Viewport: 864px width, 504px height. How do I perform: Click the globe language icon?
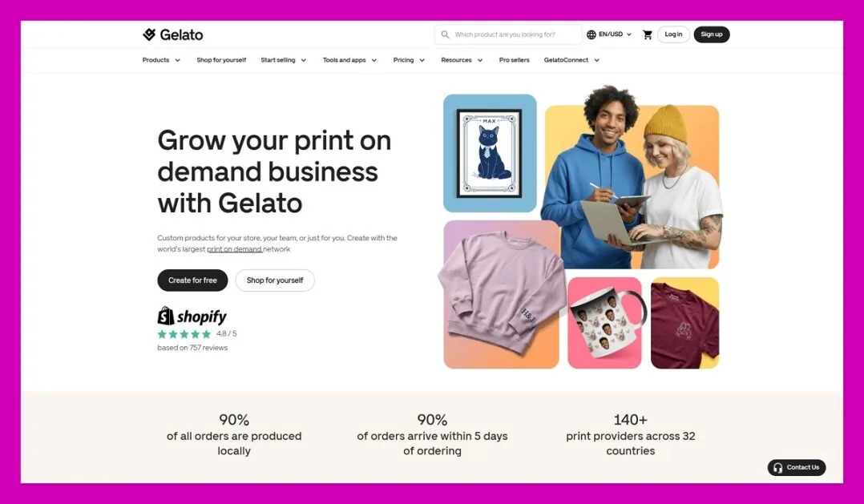pyautogui.click(x=591, y=34)
